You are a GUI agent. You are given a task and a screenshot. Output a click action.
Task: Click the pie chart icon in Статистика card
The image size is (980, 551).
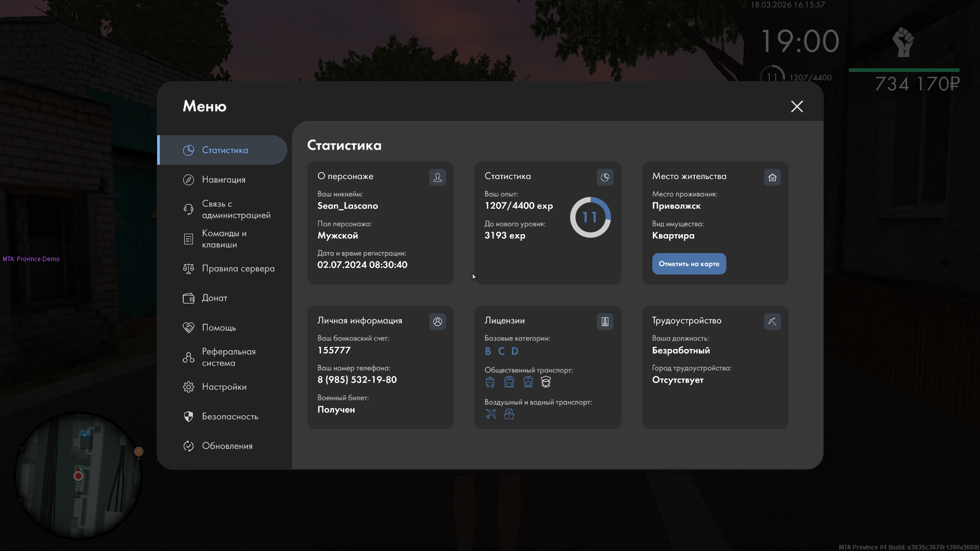click(x=605, y=177)
